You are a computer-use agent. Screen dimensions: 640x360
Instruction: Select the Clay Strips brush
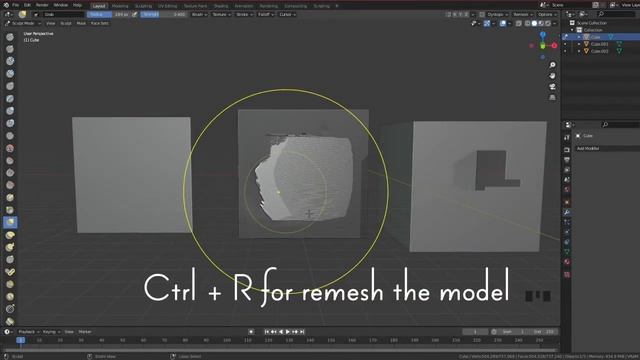coord(10,74)
